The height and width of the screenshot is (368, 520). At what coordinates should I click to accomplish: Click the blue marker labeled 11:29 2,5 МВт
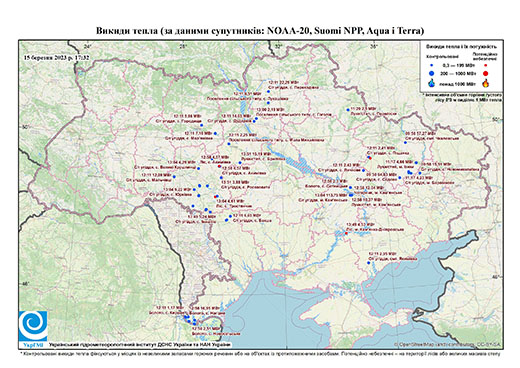click(x=348, y=109)
